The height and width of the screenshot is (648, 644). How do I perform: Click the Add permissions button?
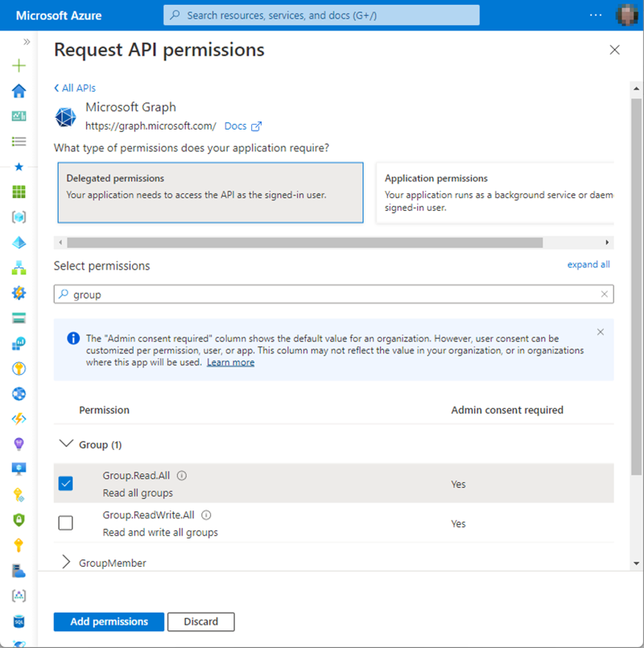coord(109,621)
